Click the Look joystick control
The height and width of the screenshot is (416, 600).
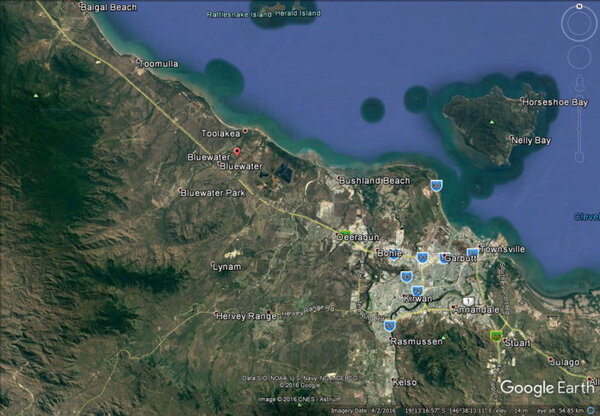point(579,22)
